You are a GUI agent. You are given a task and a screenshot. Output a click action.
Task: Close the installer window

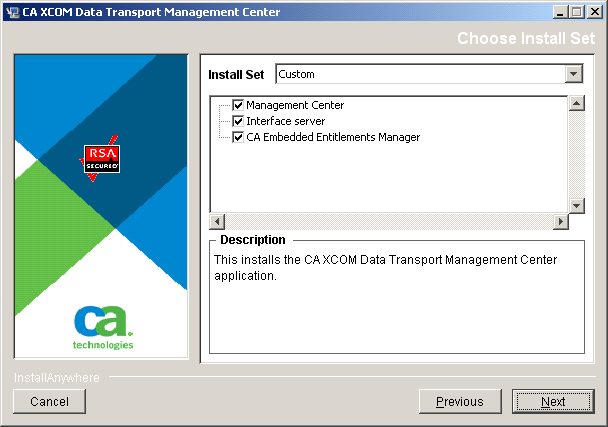point(595,12)
